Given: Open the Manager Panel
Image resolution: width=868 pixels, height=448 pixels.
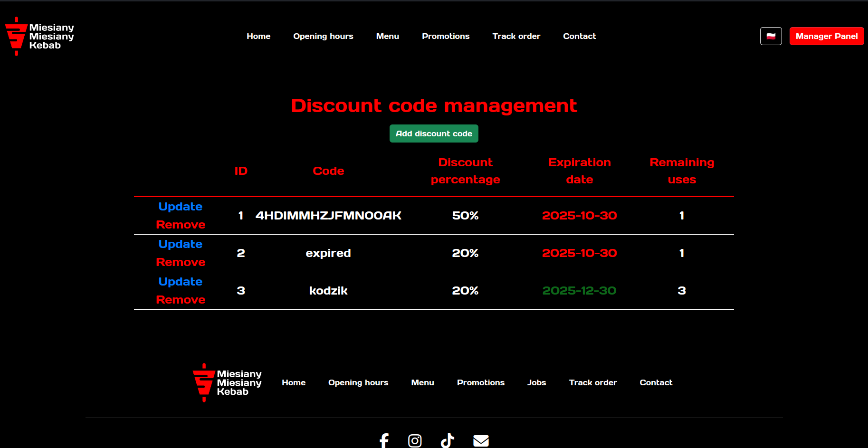Looking at the screenshot, I should coord(826,36).
